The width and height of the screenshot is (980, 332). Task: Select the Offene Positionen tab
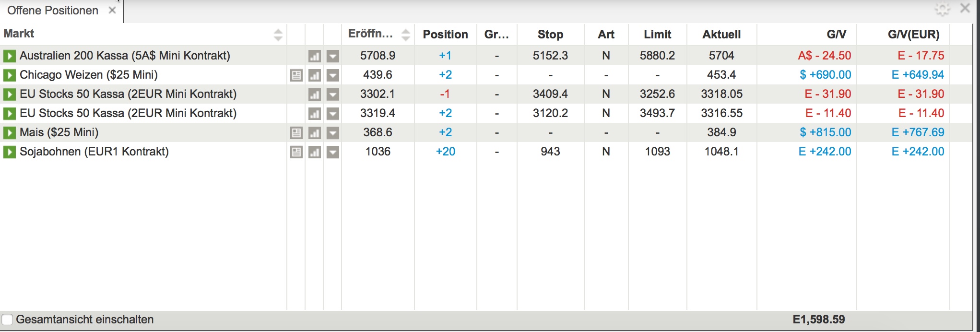pos(53,11)
